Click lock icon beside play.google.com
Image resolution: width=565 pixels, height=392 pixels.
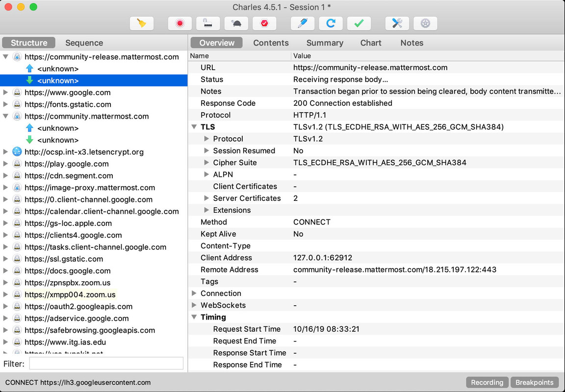pyautogui.click(x=17, y=164)
